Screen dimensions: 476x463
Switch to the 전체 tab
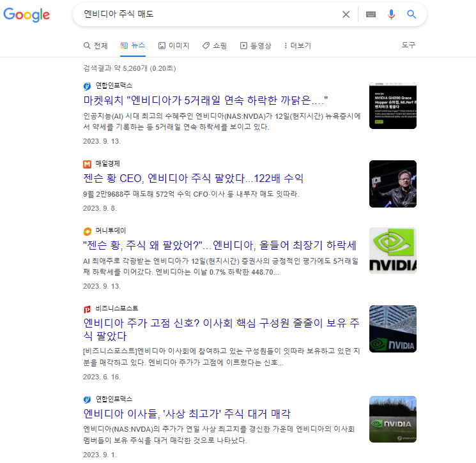pos(96,45)
